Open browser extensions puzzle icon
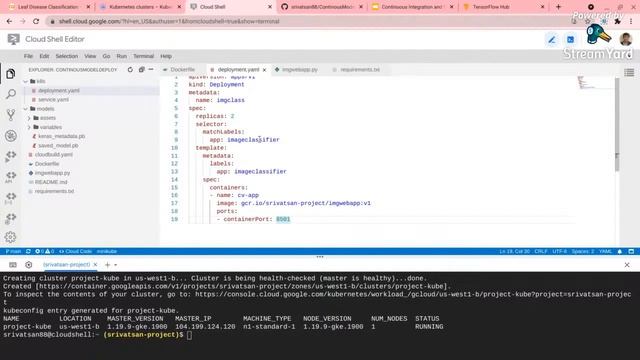This screenshot has height=360, width=640. coord(618,21)
